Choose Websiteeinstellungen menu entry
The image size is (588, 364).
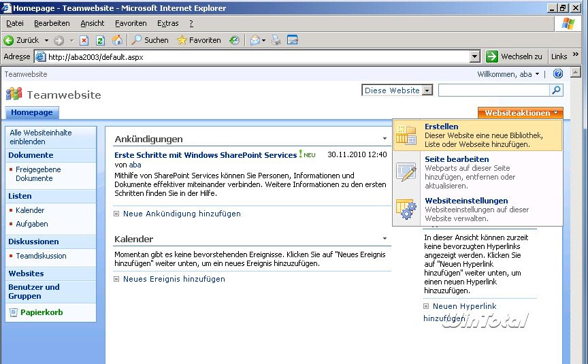[x=477, y=209]
